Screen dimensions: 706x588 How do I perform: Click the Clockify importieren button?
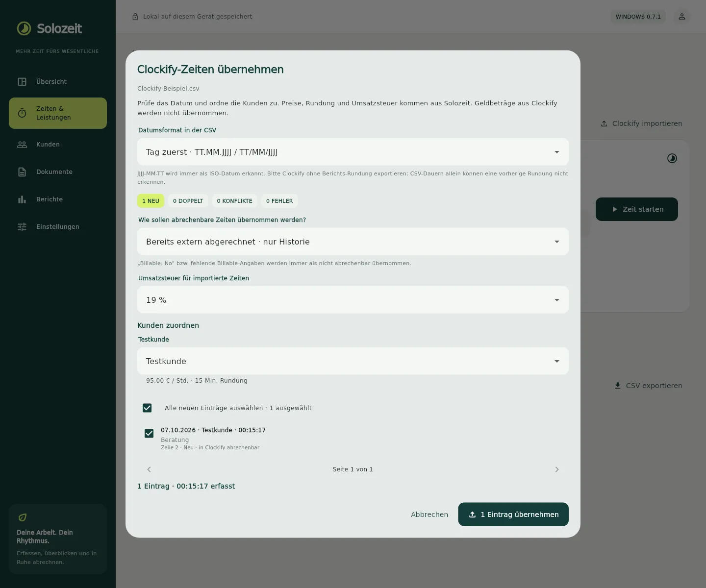click(x=641, y=123)
